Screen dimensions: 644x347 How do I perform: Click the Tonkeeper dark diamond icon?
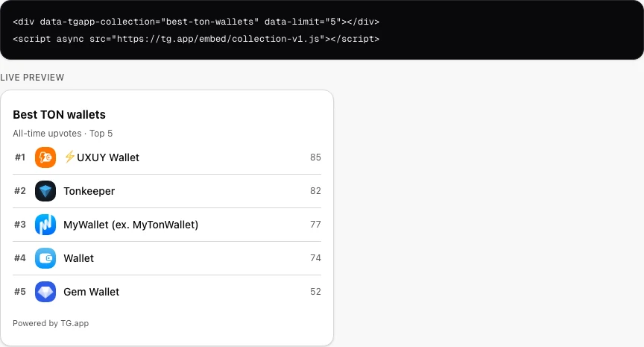coord(45,191)
